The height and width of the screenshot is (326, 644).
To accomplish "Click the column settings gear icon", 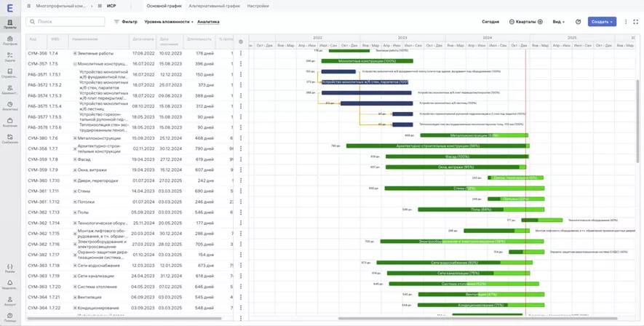I will 241,41.
